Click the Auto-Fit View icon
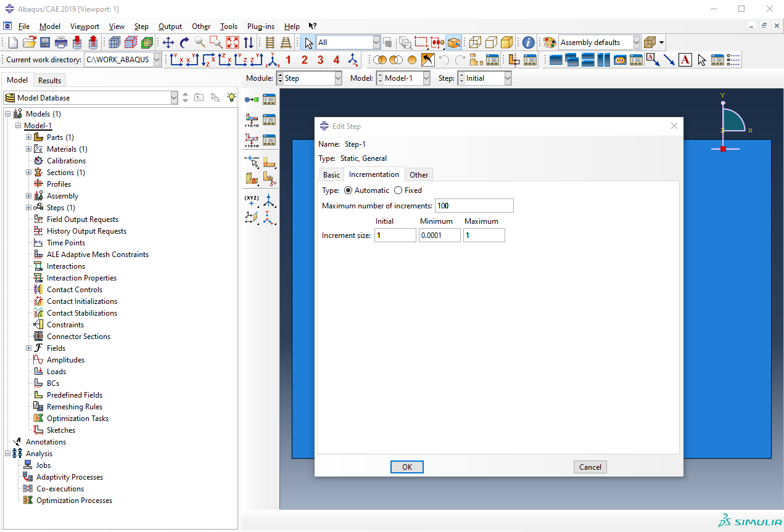This screenshot has height=532, width=784. click(x=233, y=43)
